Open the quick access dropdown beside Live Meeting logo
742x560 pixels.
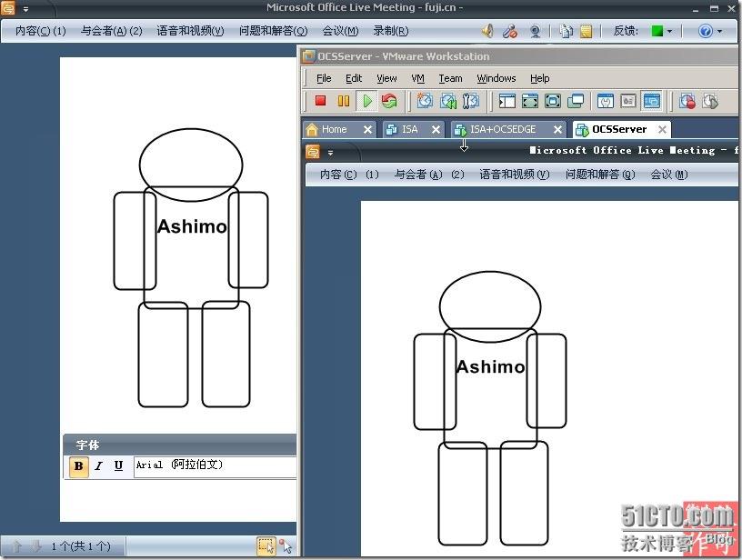26,9
